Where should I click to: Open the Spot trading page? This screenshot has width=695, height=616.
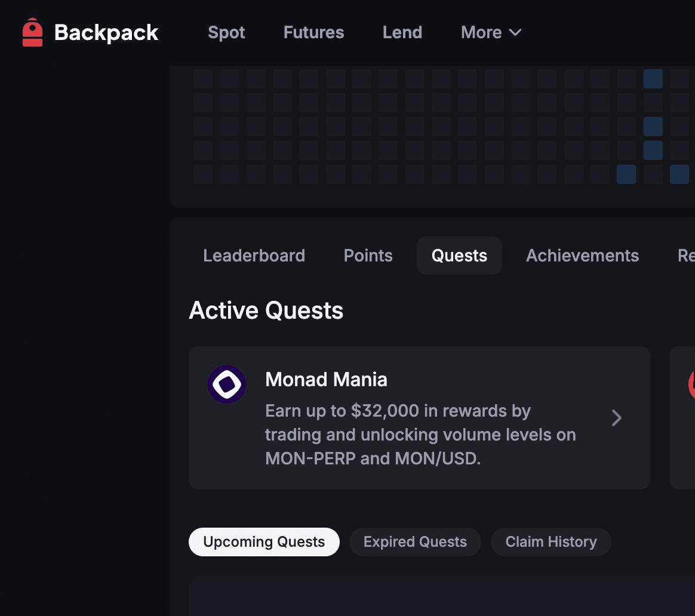coord(226,32)
